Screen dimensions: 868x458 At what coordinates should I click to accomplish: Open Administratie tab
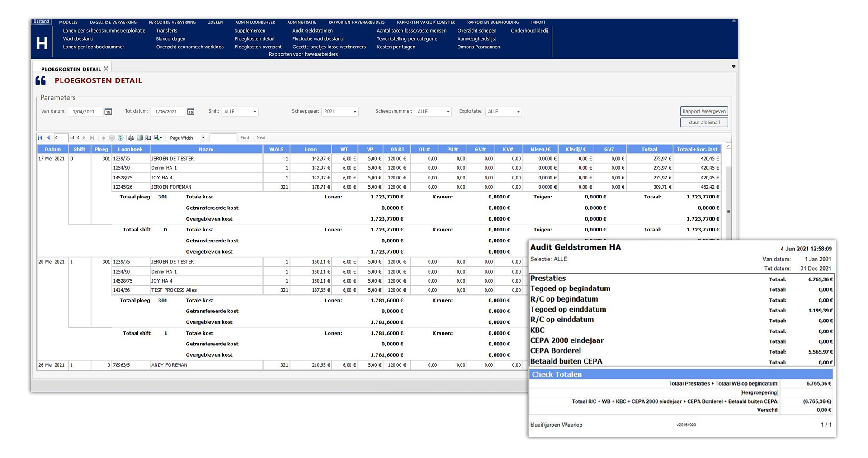(x=302, y=22)
